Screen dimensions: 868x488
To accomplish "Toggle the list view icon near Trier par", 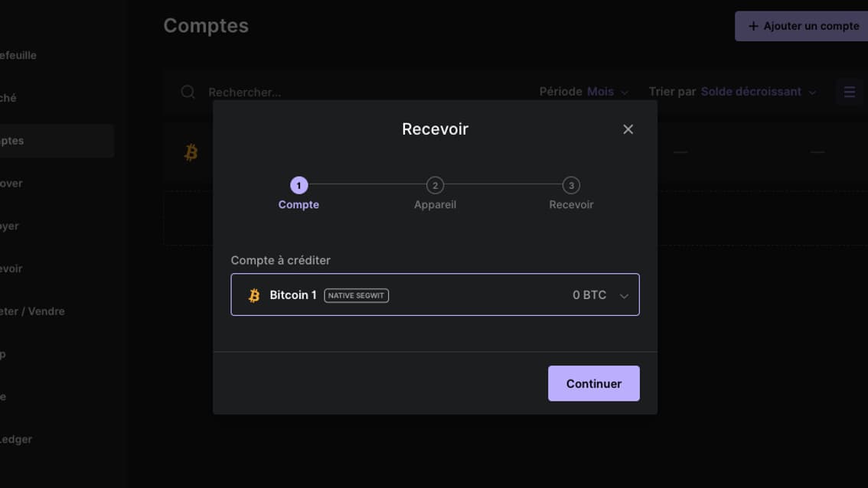I will tap(849, 92).
